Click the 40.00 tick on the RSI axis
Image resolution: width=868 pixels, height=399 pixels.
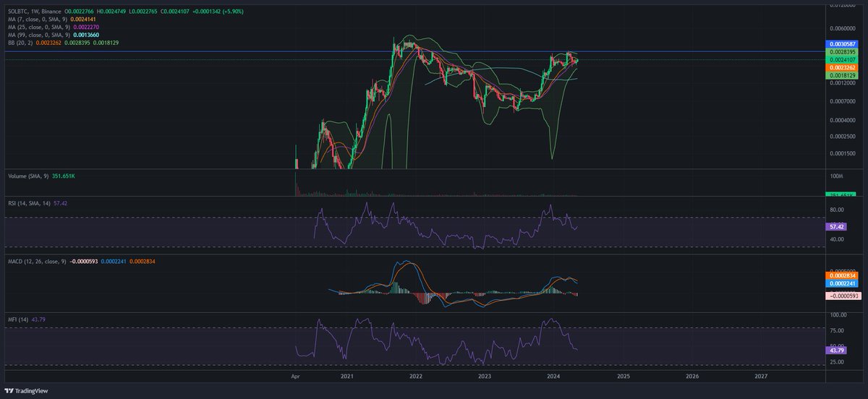click(x=837, y=239)
